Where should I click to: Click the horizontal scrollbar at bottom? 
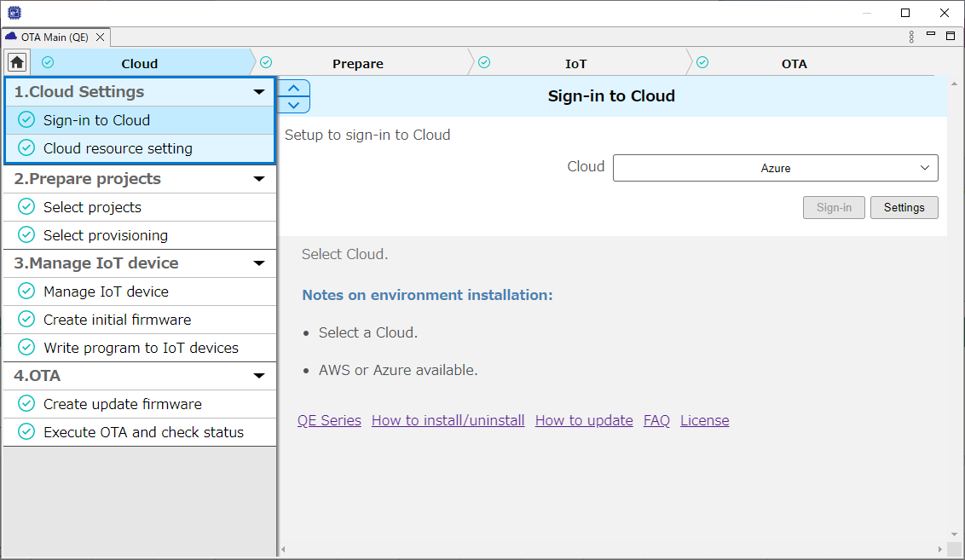coord(614,550)
